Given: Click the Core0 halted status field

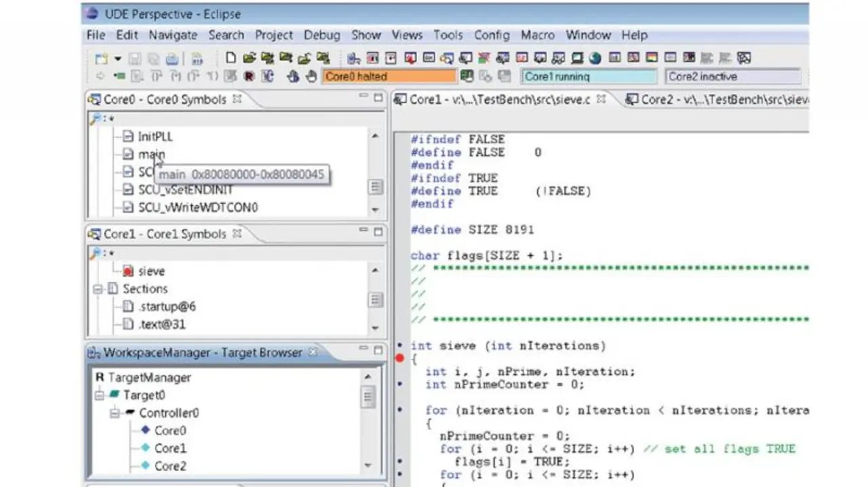Looking at the screenshot, I should tap(389, 77).
